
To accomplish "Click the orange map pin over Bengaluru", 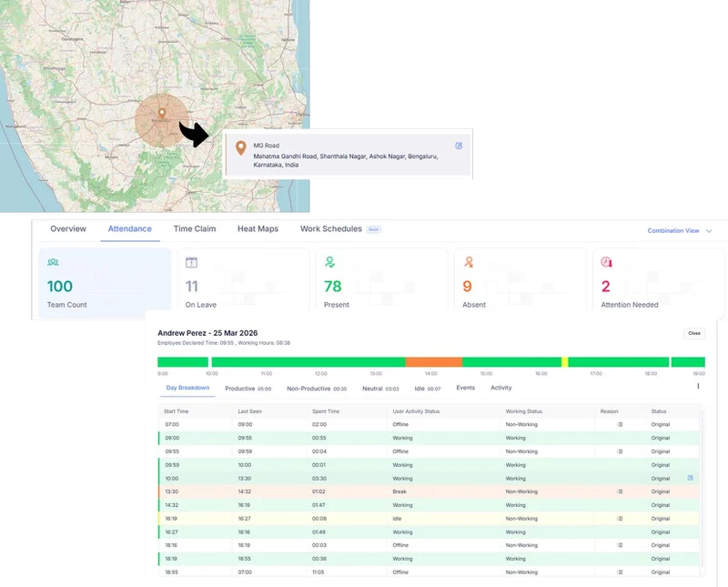I will [162, 114].
